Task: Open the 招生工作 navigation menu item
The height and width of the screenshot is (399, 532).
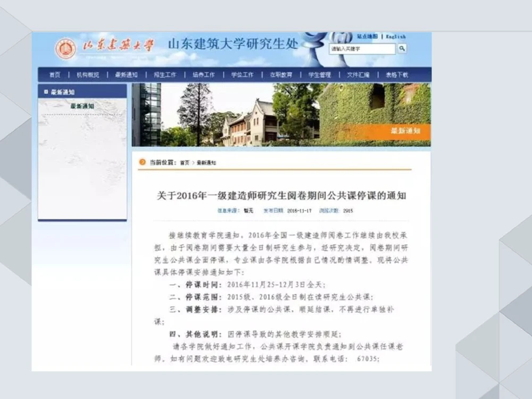Action: [x=165, y=74]
